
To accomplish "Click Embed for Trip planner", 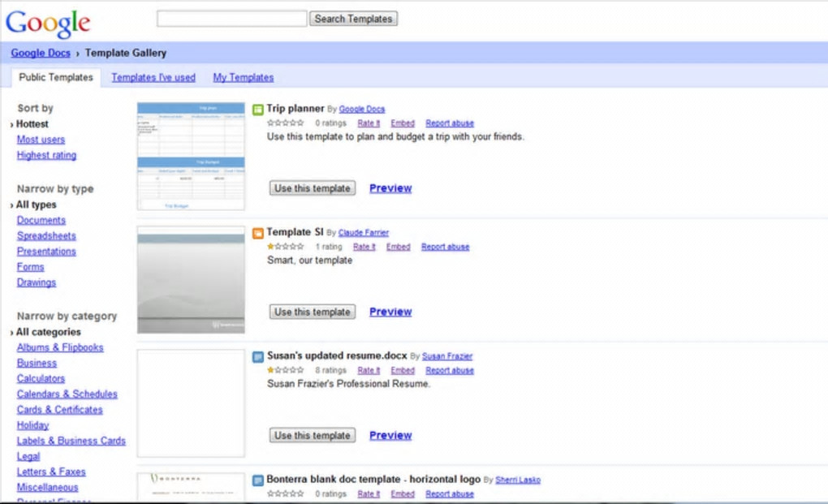I will [403, 123].
